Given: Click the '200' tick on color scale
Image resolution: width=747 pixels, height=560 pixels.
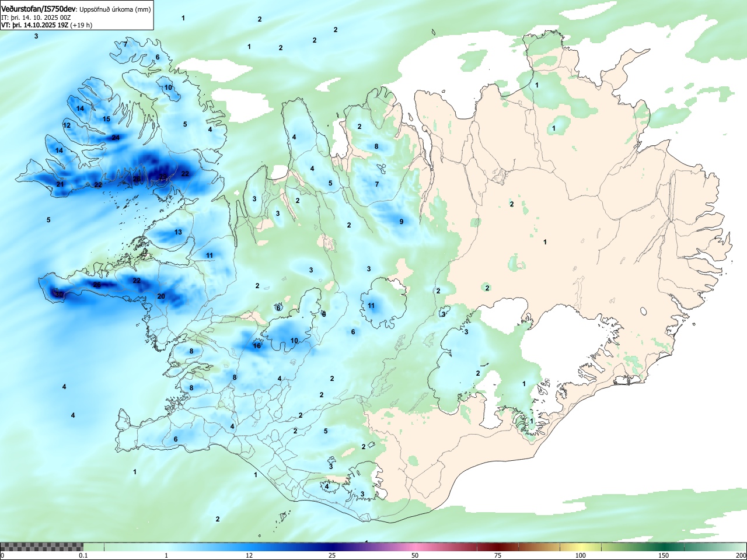Looking at the screenshot, I should (741, 555).
